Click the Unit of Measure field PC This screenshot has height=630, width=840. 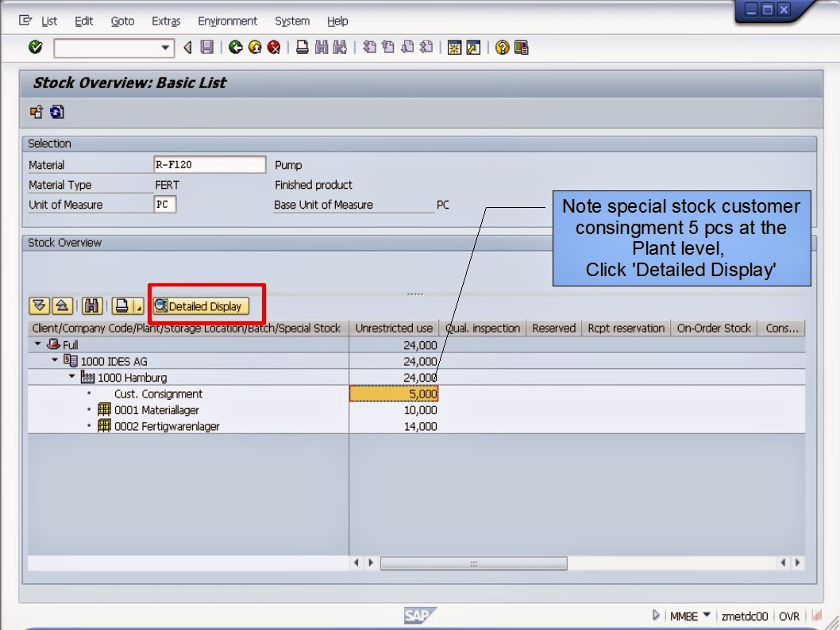pyautogui.click(x=164, y=205)
